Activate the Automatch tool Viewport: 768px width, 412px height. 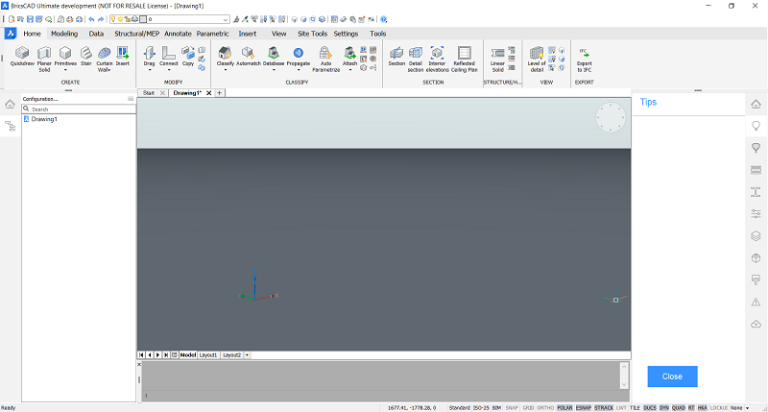click(x=248, y=56)
